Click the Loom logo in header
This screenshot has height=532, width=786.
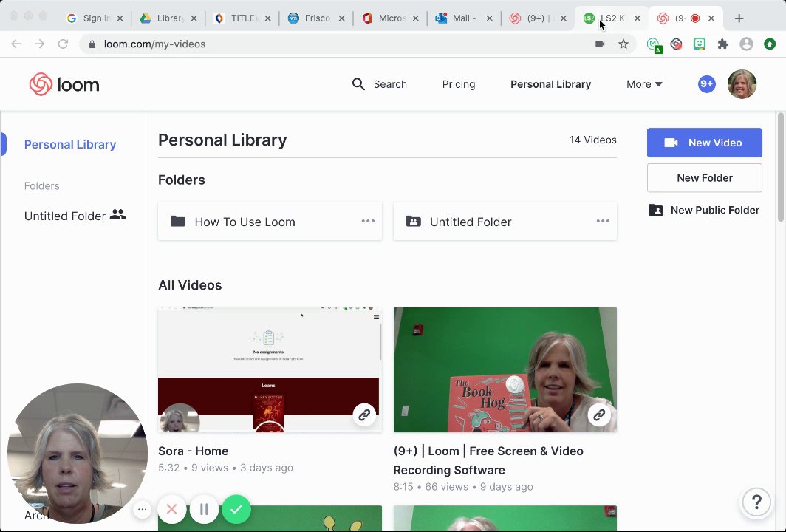64,84
